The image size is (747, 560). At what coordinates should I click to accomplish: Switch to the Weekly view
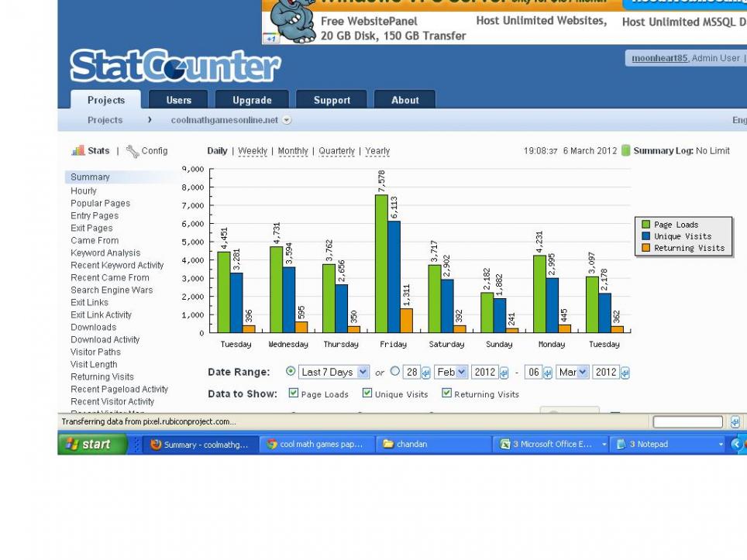tap(253, 151)
